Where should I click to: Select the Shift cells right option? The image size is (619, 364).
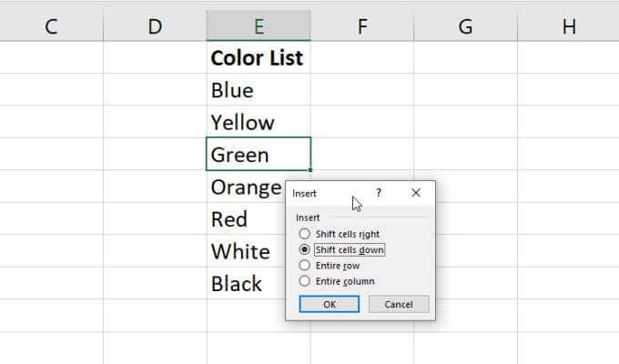pyautogui.click(x=304, y=234)
